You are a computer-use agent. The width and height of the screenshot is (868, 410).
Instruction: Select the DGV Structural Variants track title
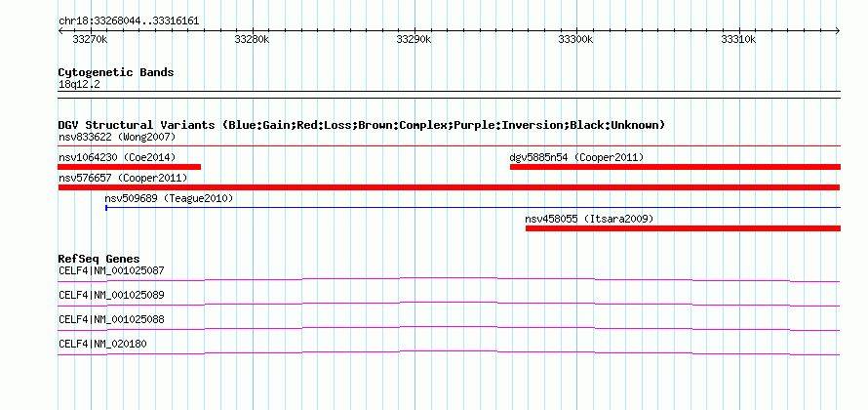362,125
